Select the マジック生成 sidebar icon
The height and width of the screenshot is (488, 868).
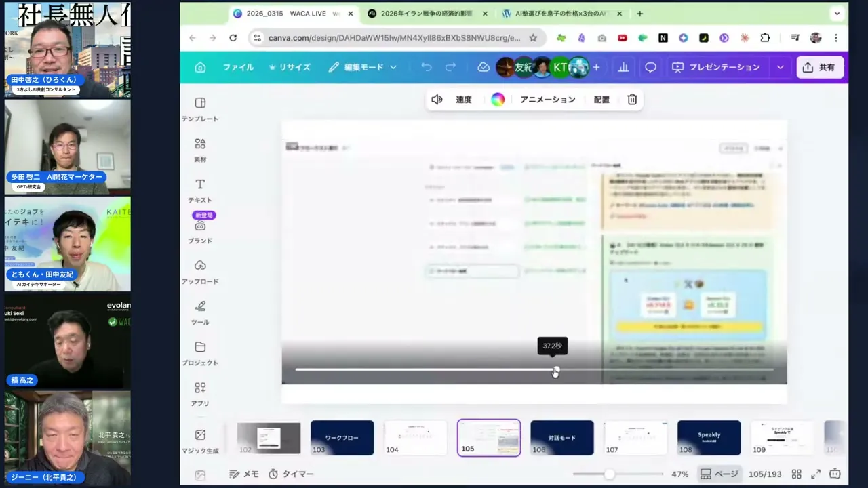[x=200, y=439]
